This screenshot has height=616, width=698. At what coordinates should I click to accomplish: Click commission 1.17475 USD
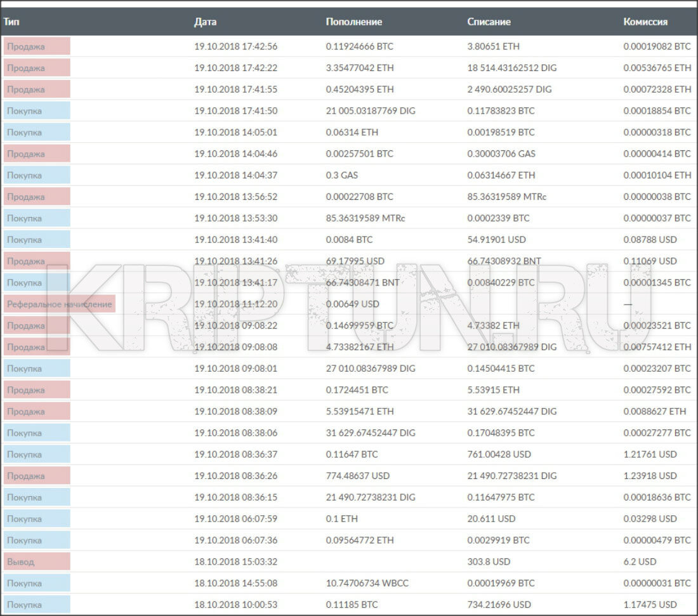[650, 605]
